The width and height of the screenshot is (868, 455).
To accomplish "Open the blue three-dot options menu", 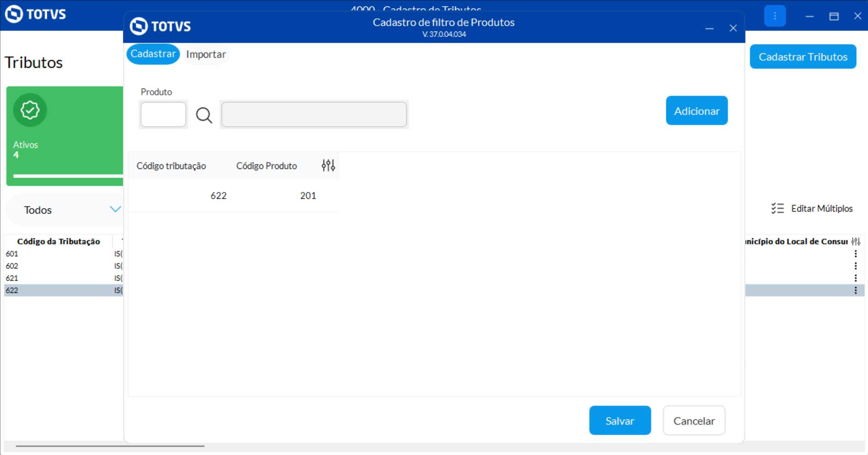I will tap(774, 16).
